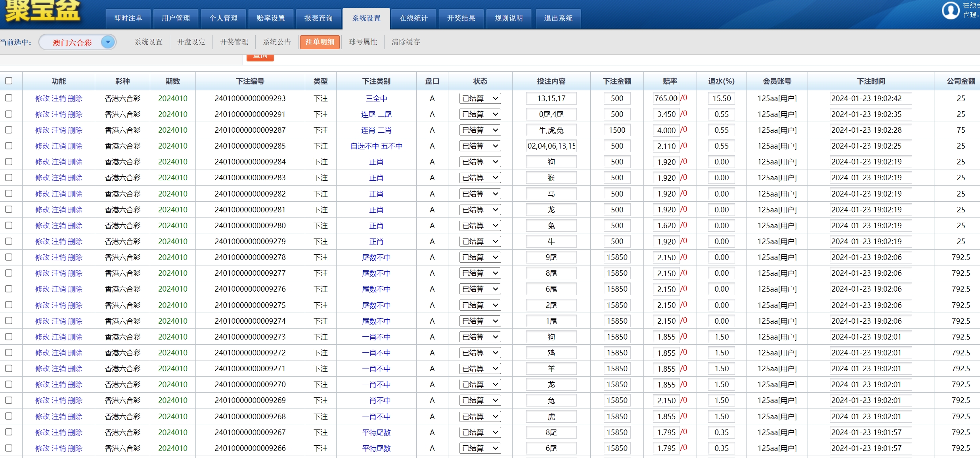The image size is (980, 458).
Task: Click 删除 for bet 24010000000009266
Action: coord(75,448)
